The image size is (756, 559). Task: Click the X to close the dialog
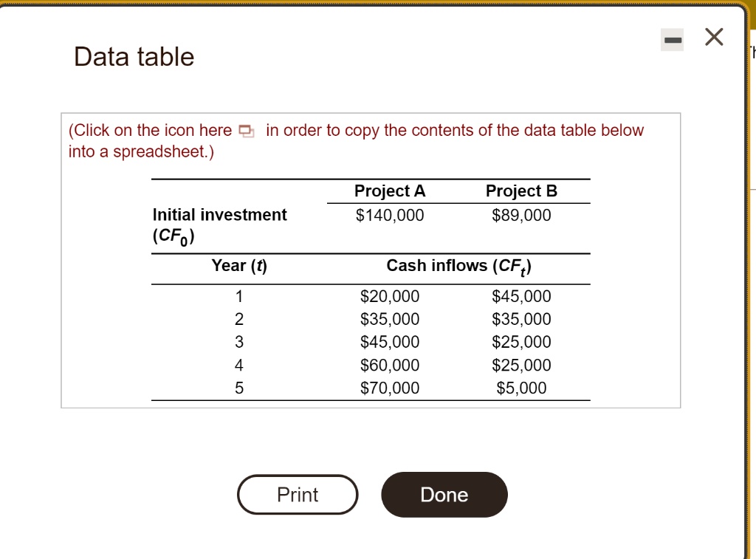tap(712, 38)
